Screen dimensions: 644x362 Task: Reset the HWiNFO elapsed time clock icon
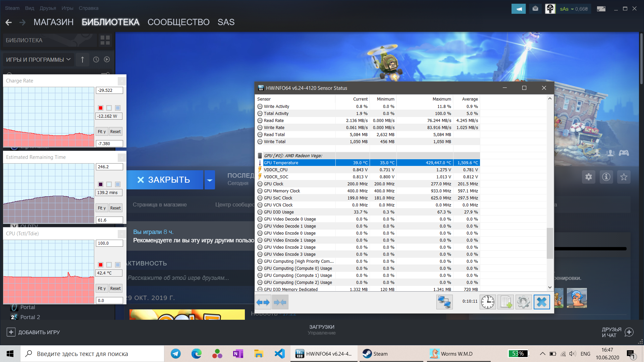[x=488, y=302]
